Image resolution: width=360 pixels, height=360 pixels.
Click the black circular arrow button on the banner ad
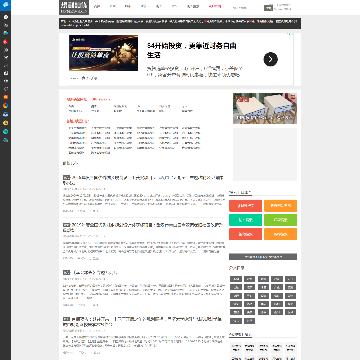(x=271, y=59)
